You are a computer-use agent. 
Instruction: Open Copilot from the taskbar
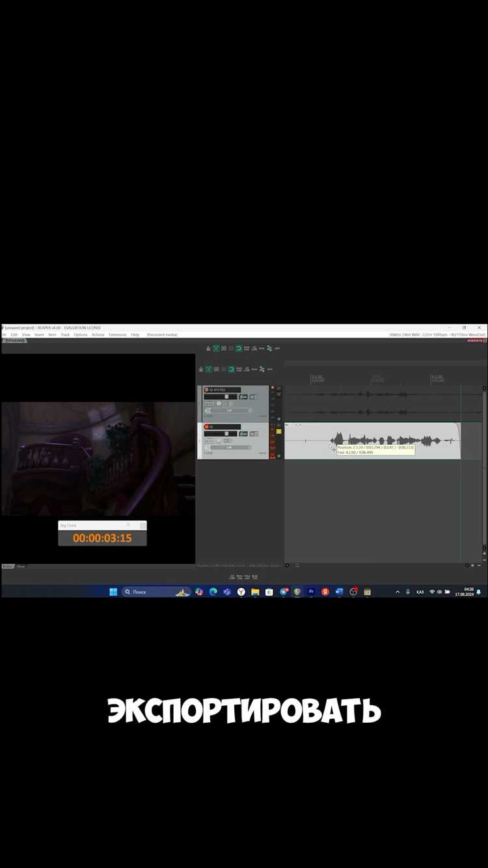pos(199,592)
